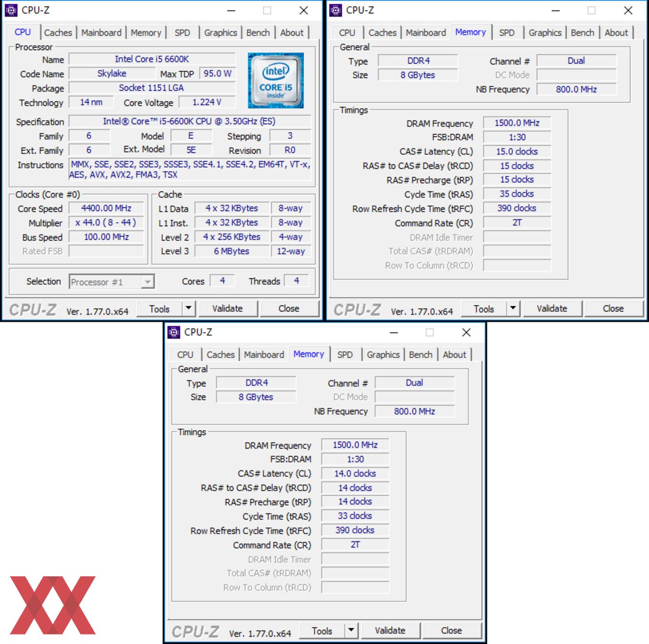Switch to the Mainboard tab in the top-right window

tap(426, 32)
